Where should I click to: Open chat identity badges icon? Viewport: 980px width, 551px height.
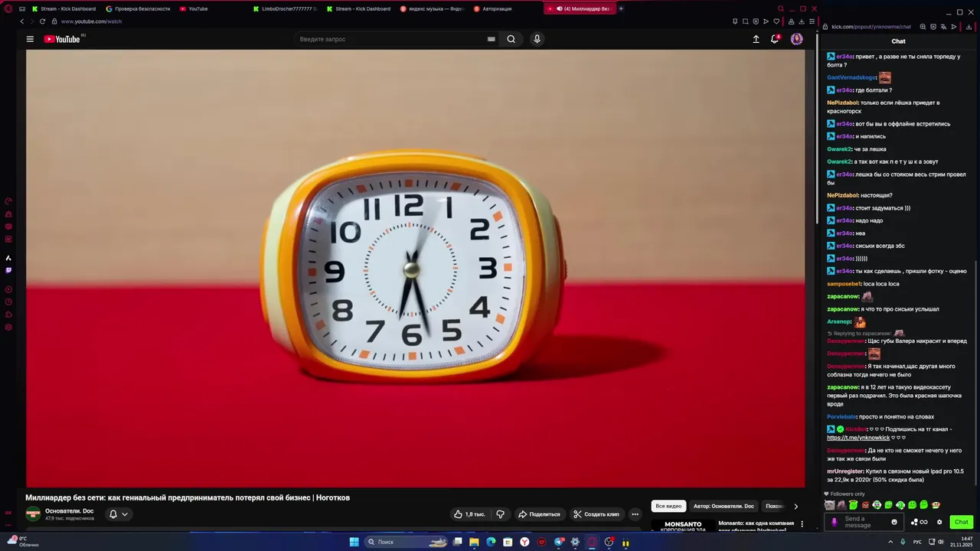click(x=920, y=522)
